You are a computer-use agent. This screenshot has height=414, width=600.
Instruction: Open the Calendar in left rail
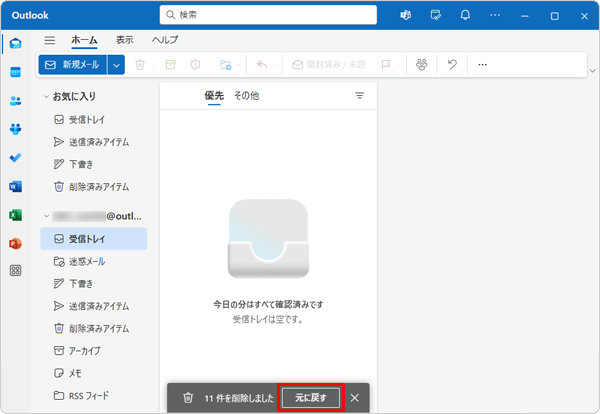pos(15,72)
